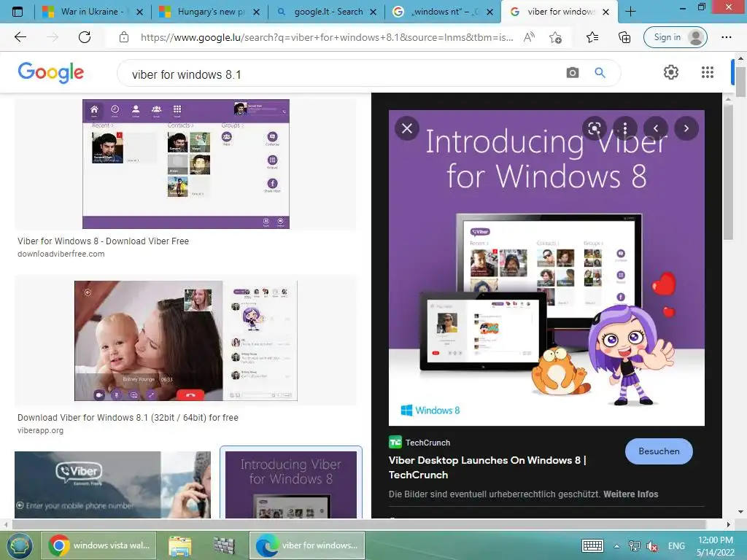This screenshot has width=747, height=560.
Task: Select the Introducing Viber for Windows 8 thumbnail
Action: pos(290,483)
